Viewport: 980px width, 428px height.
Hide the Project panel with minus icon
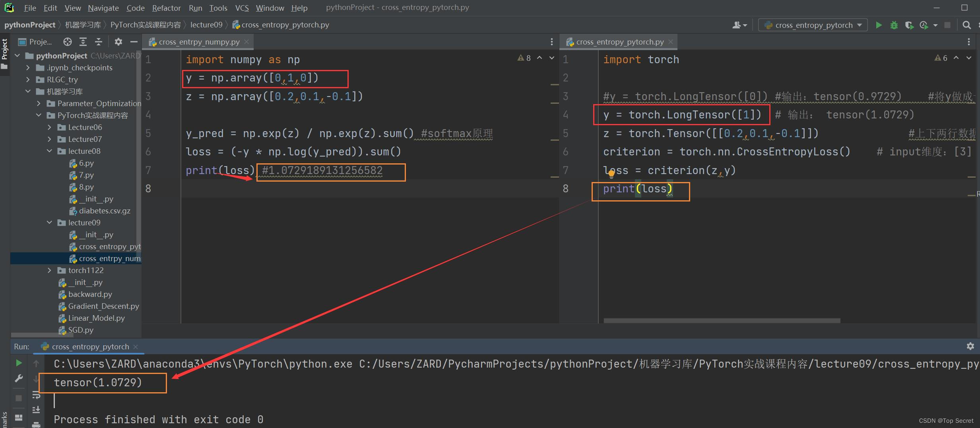click(134, 42)
